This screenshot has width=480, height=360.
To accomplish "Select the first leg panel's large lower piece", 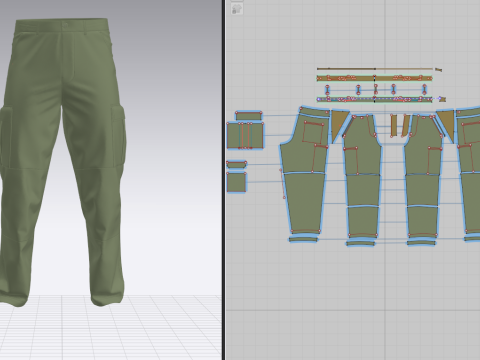I will click(304, 202).
